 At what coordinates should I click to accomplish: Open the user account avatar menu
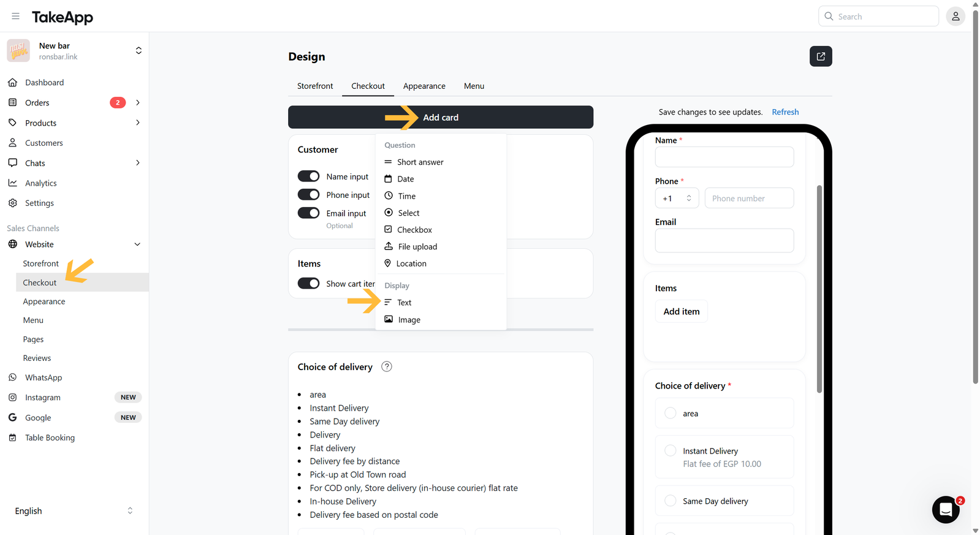pos(955,17)
